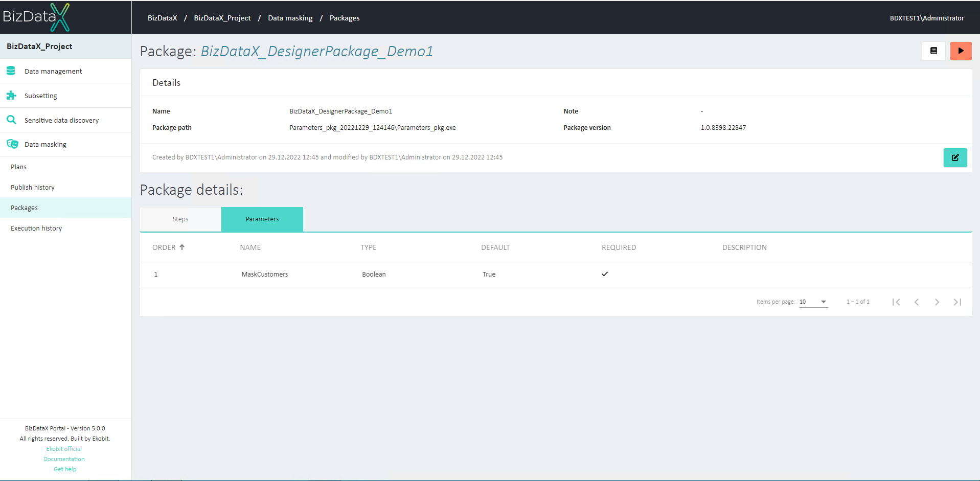The width and height of the screenshot is (980, 481).
Task: Click the Sensitive data discovery magnifier icon
Action: (11, 120)
